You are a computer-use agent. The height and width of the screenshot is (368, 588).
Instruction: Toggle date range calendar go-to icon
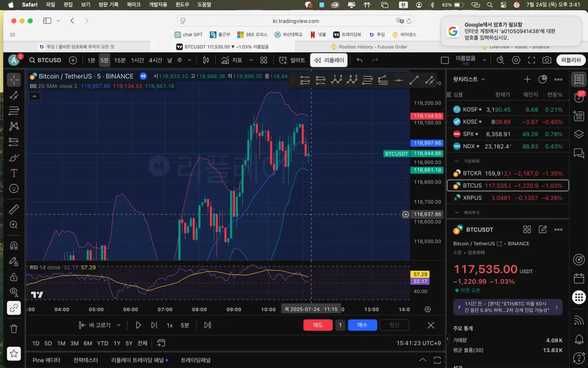tap(161, 343)
